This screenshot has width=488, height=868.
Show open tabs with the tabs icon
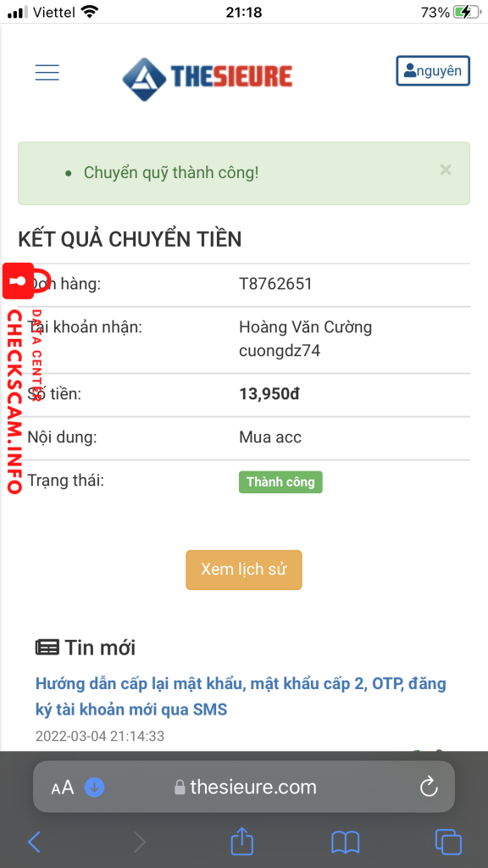coord(448,842)
